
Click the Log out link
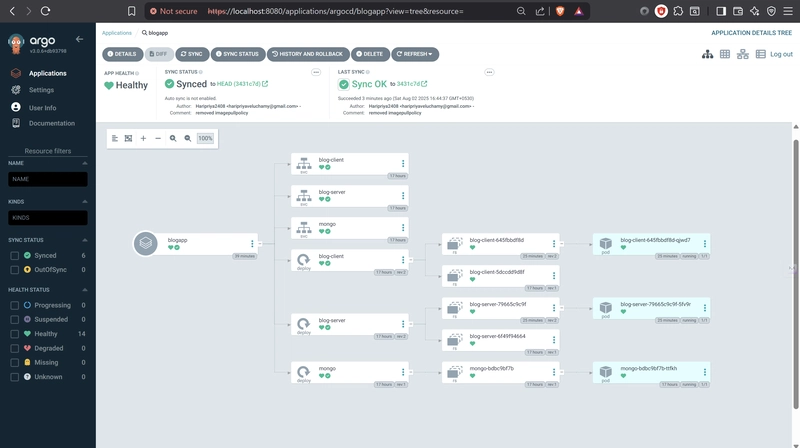[781, 54]
